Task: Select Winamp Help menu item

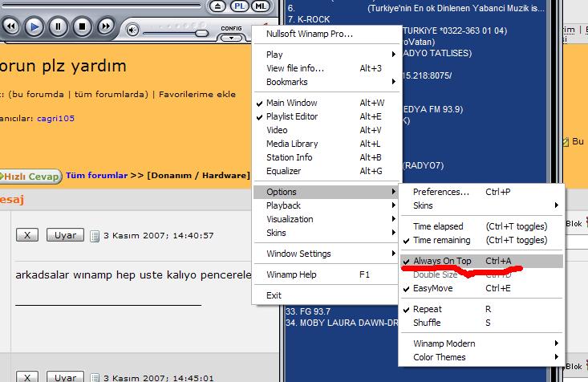Action: tap(326, 274)
